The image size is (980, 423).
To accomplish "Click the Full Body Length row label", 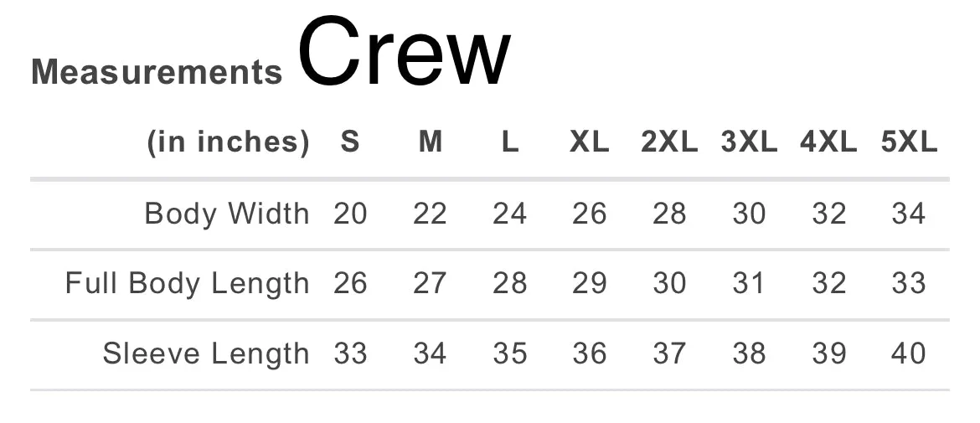I will point(188,284).
